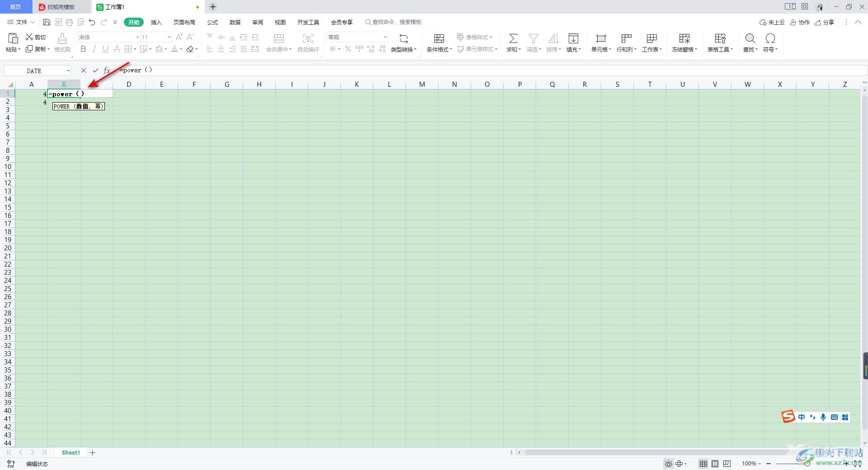Click the top vertical align icon
The height and width of the screenshot is (470, 868).
coord(210,37)
